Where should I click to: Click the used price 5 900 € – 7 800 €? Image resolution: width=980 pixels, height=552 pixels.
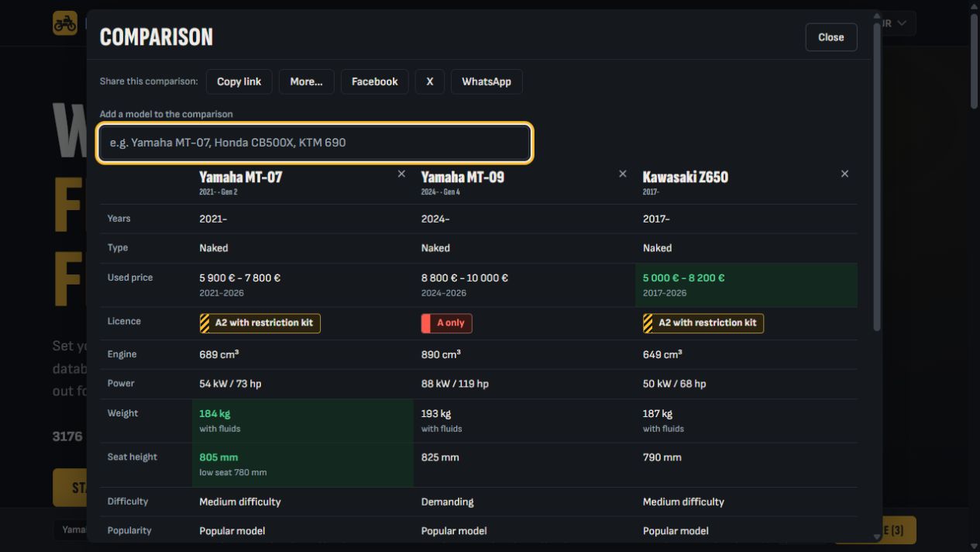tap(240, 278)
